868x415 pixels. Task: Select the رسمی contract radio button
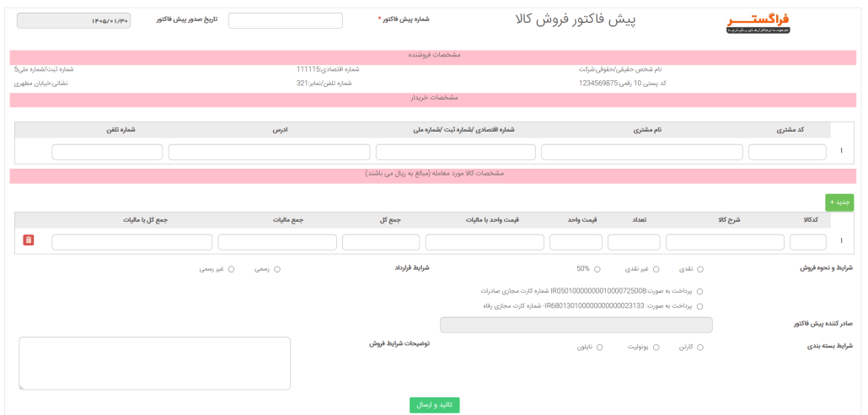277,269
